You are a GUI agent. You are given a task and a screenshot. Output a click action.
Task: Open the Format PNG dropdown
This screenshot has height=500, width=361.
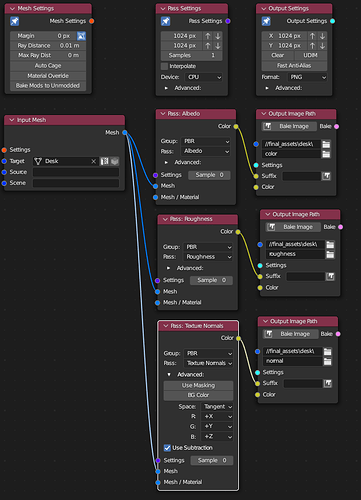click(307, 77)
